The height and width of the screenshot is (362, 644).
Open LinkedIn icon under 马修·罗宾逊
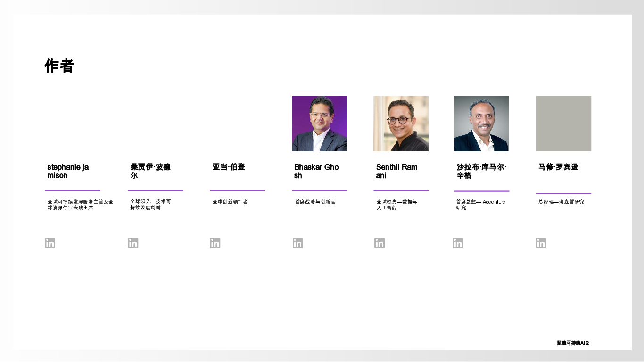tap(541, 243)
